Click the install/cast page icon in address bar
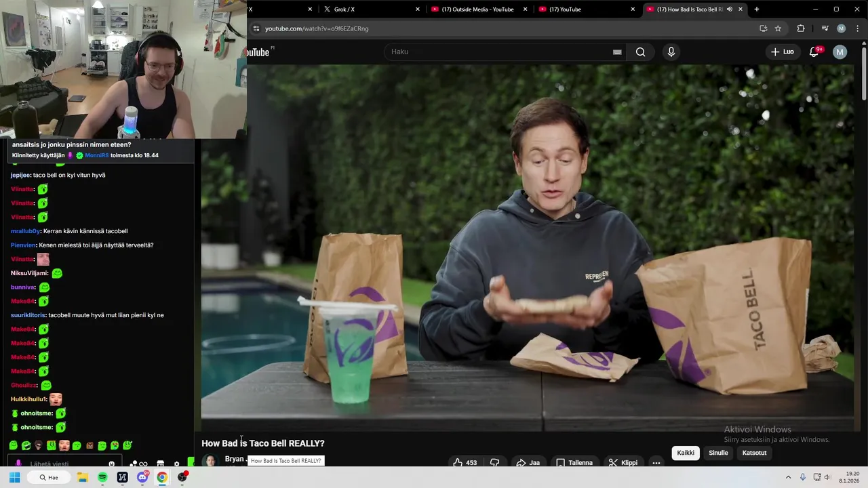Image resolution: width=868 pixels, height=488 pixels. (763, 28)
